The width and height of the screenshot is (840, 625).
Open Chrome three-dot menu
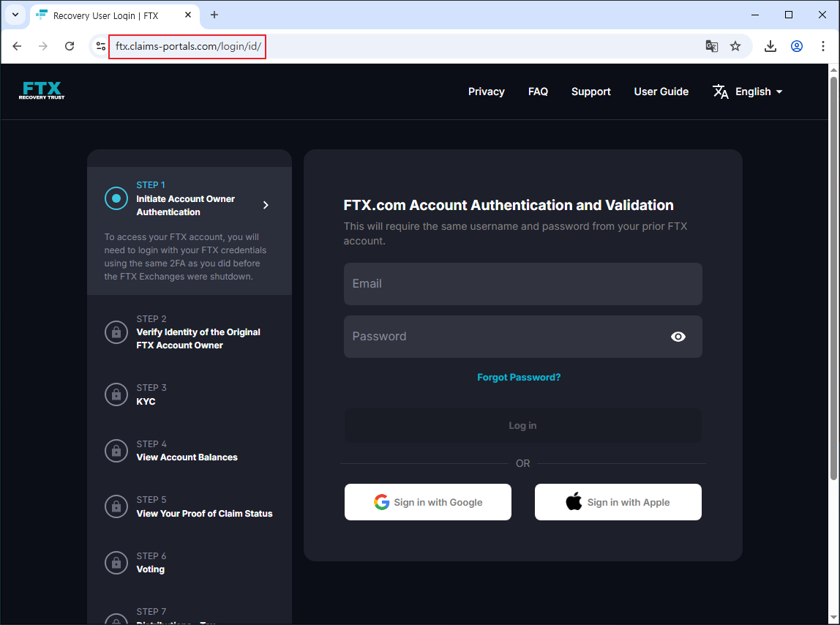(x=823, y=46)
